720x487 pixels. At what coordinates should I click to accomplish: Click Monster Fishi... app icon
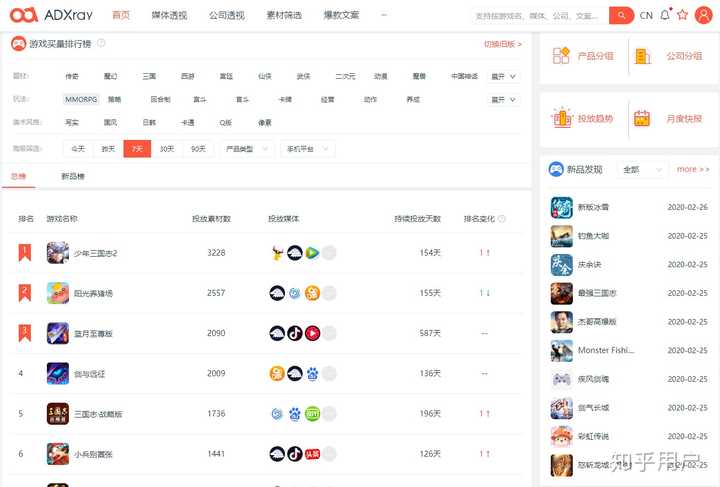coord(562,351)
